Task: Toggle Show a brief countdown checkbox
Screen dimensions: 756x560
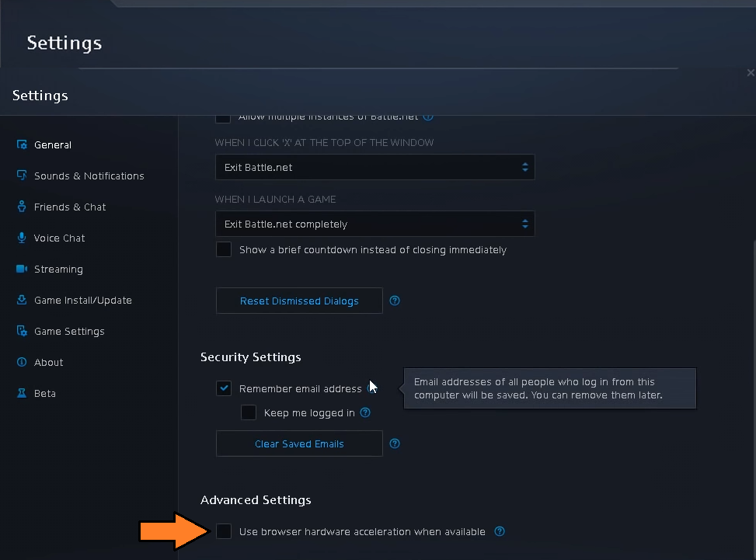Action: click(224, 249)
